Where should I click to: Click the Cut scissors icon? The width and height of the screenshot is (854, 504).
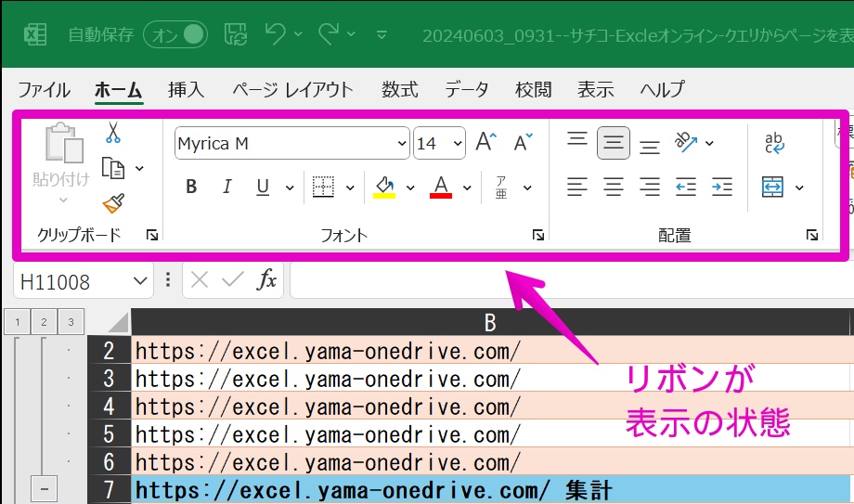(112, 133)
